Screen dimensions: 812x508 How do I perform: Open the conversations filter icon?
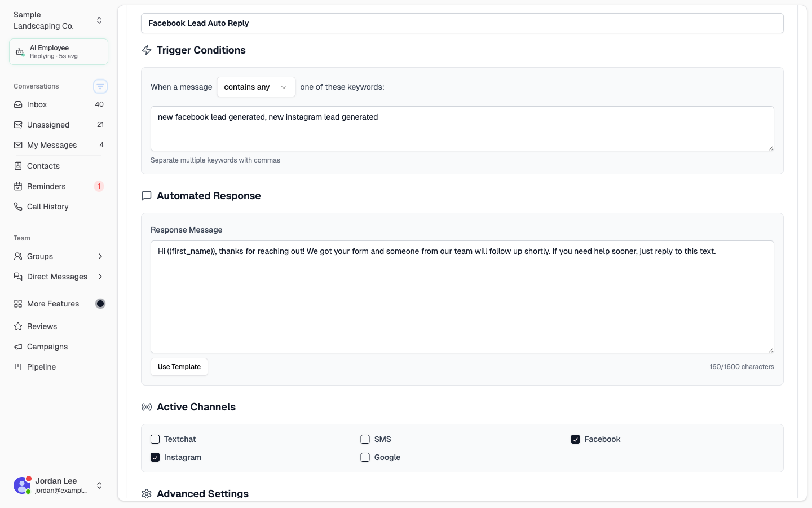tap(100, 86)
